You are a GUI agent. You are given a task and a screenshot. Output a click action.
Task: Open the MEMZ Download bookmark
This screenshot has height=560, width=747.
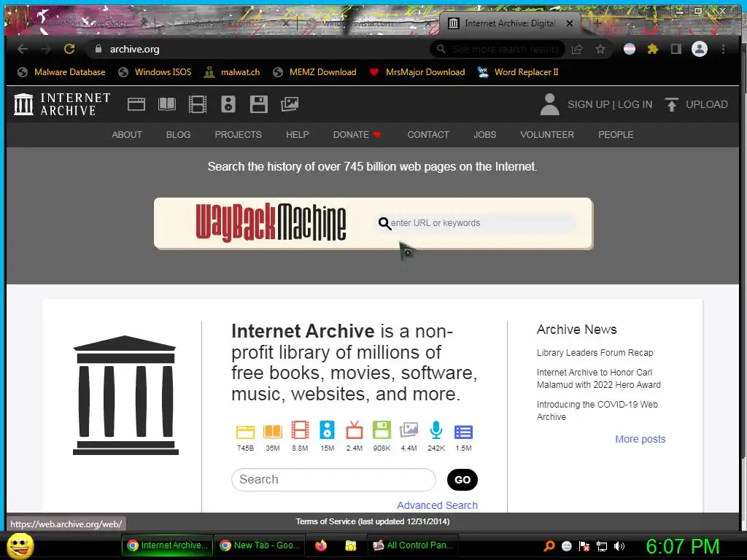315,72
